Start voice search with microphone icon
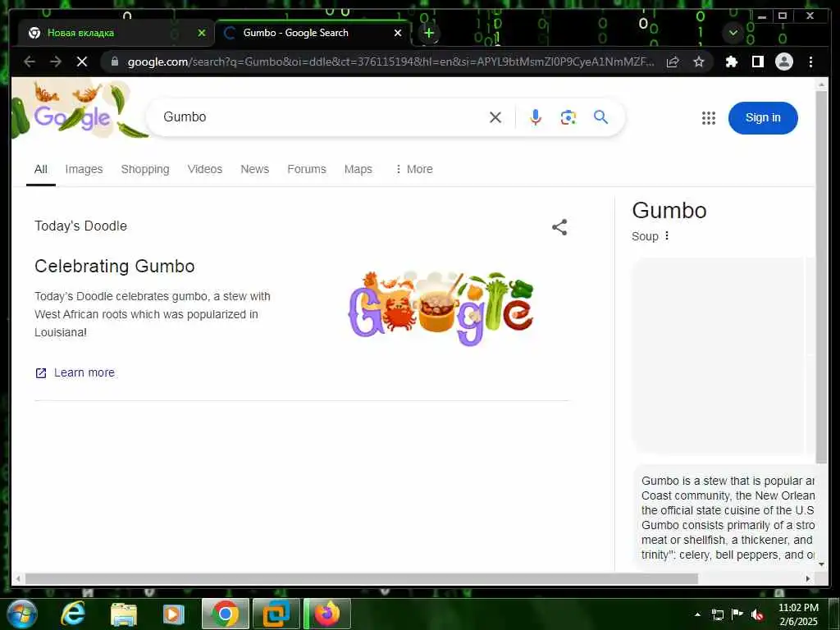The image size is (840, 630). tap(535, 117)
